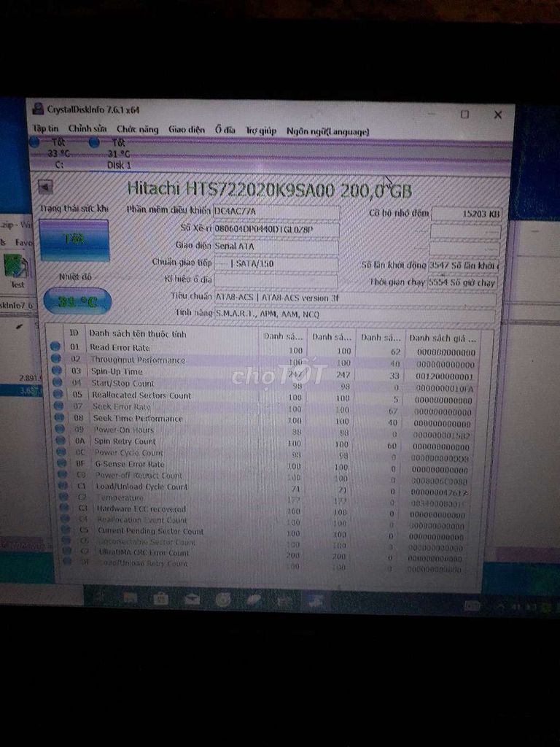Viewport: 560px width, 747px height.
Task: Select the Start/Stop Count row
Action: 265,384
